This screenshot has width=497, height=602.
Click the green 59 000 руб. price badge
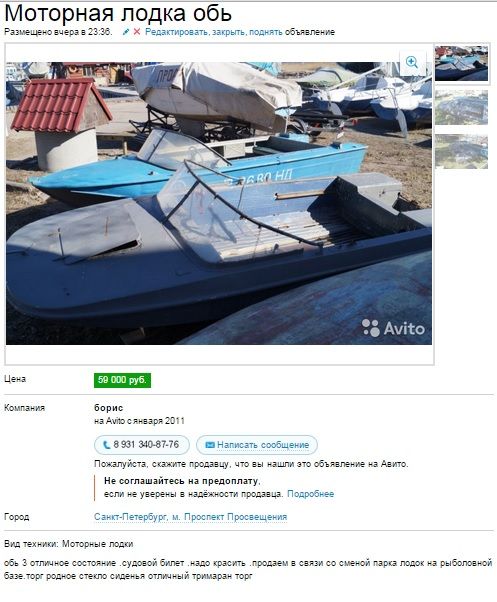click(122, 380)
